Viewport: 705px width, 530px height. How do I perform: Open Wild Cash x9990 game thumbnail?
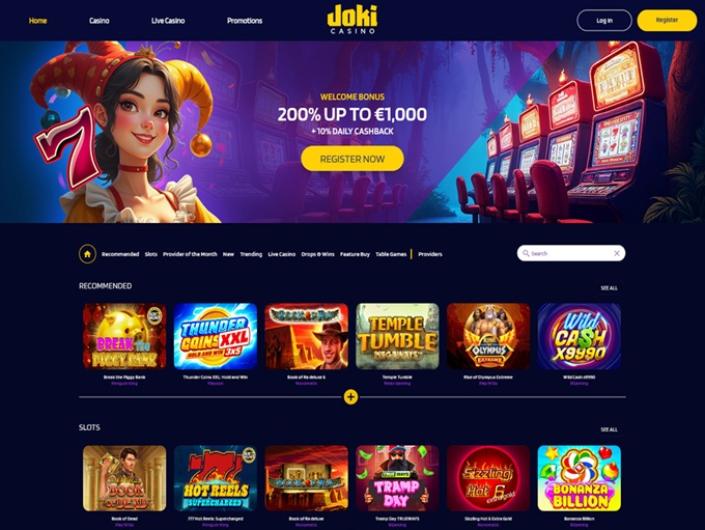coord(579,336)
